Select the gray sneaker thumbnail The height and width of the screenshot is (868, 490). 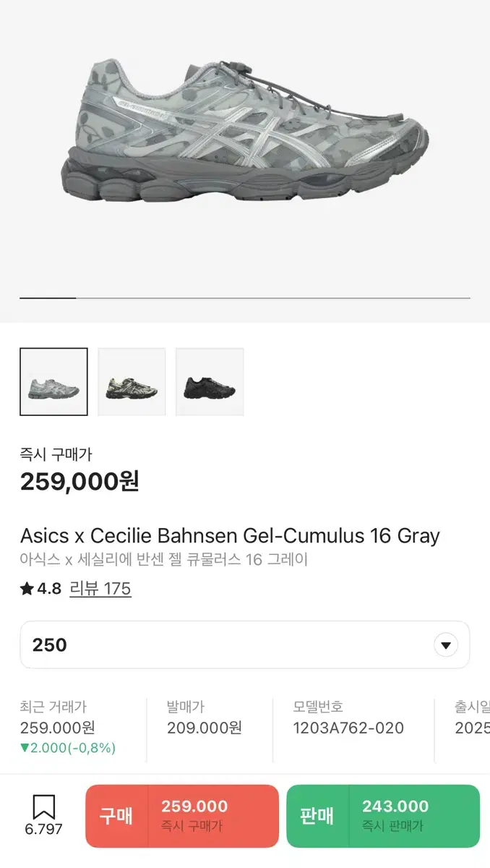click(53, 381)
